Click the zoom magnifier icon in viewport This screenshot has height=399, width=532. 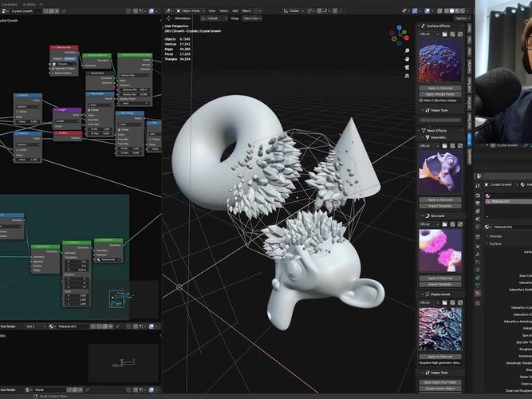coord(407,51)
